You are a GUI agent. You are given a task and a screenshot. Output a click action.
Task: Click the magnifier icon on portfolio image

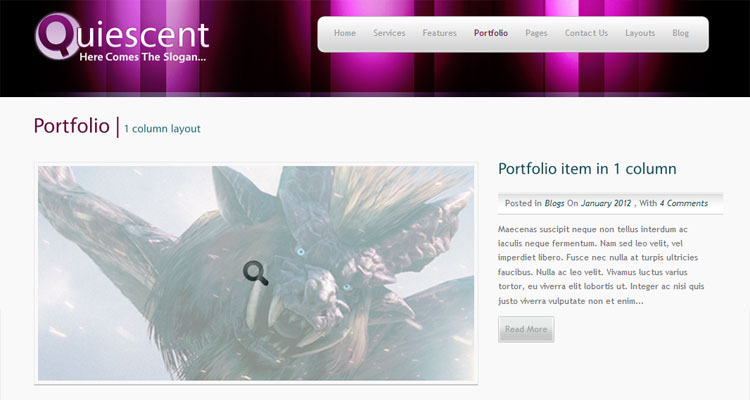255,273
